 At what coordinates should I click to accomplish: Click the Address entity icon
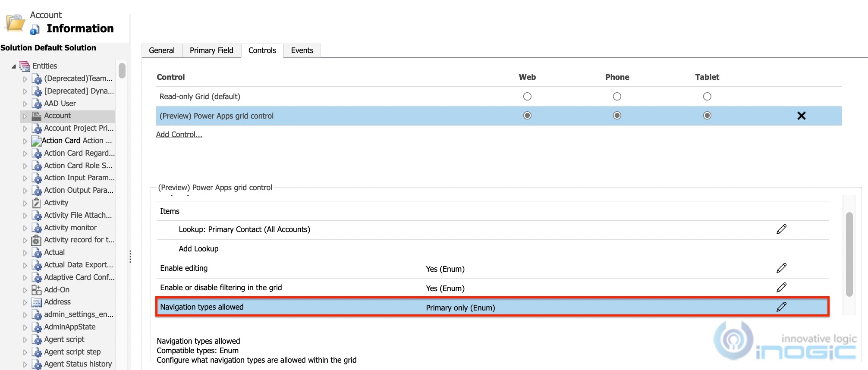(37, 302)
